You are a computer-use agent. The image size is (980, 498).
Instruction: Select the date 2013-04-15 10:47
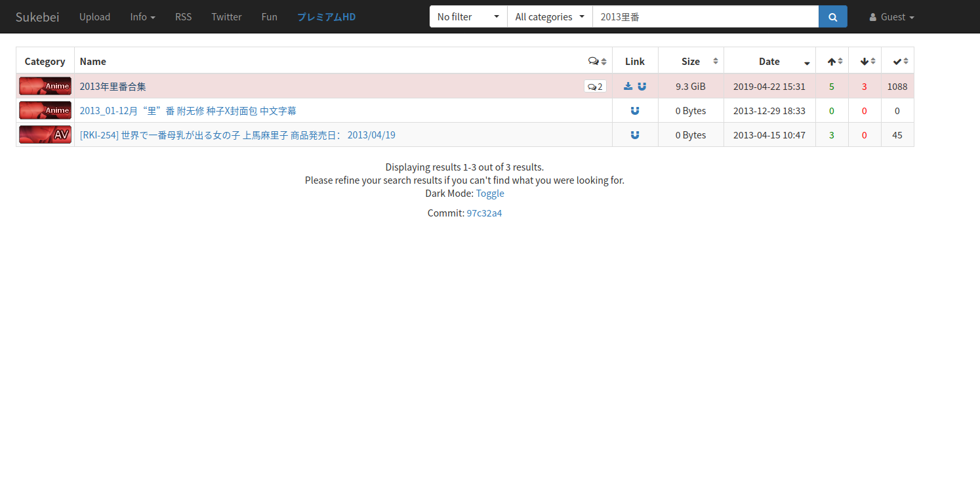click(769, 135)
